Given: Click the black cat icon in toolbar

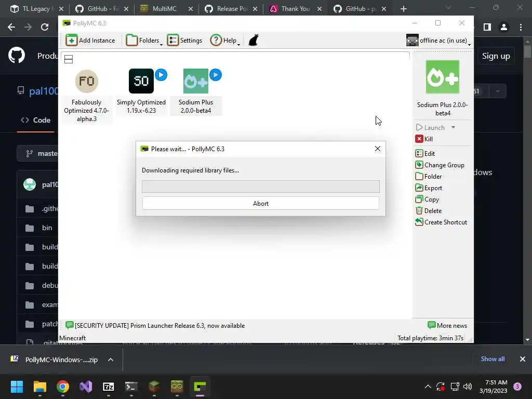Looking at the screenshot, I should tap(254, 40).
